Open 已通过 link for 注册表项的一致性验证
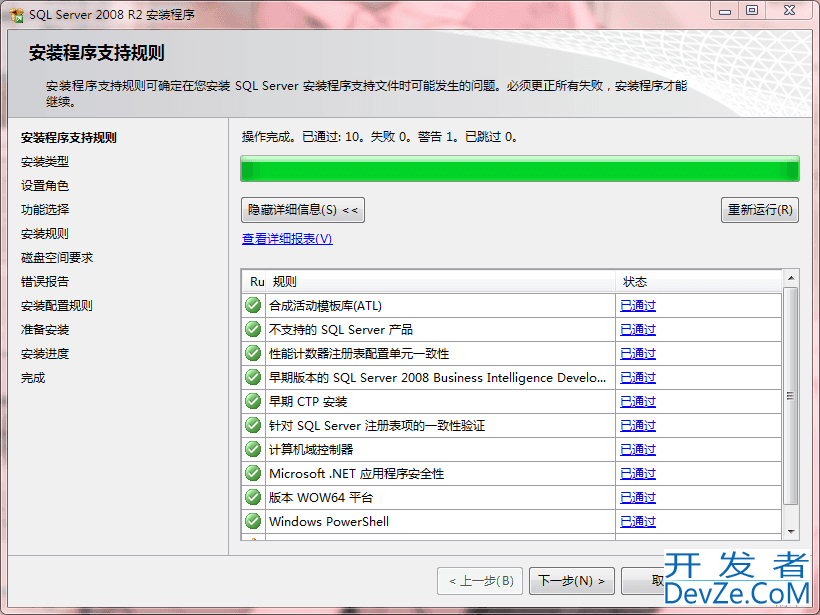Screen dimensions: 820x615 [x=637, y=425]
